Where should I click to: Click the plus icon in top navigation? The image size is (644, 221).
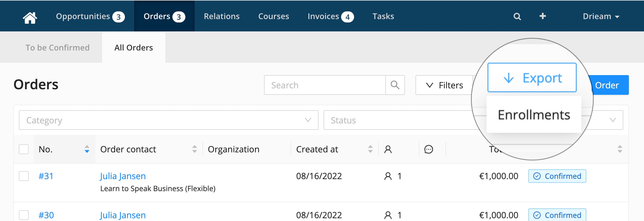pos(543,16)
